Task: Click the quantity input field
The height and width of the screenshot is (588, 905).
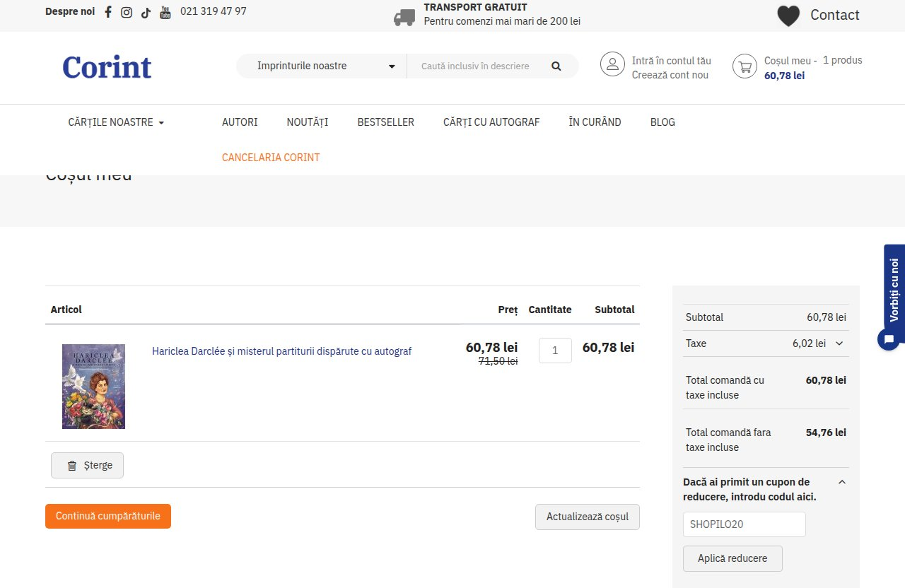Action: [x=555, y=351]
